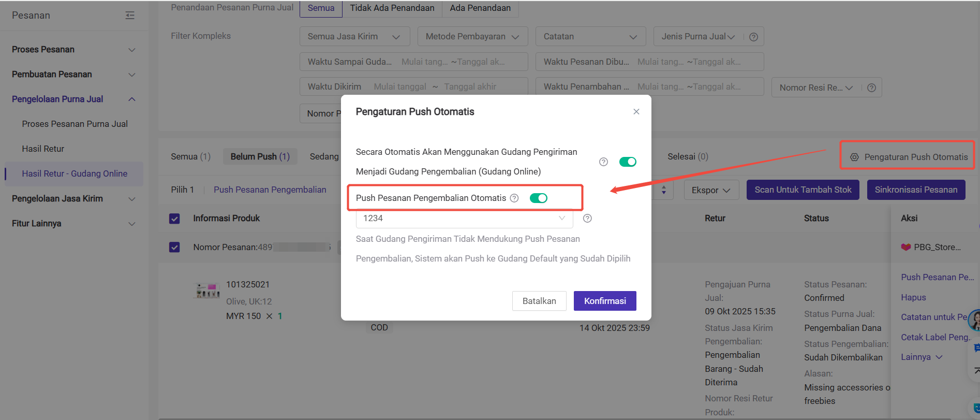Image resolution: width=980 pixels, height=420 pixels.
Task: Disable Push Pesanan Pengembalian Otomatis switch
Action: pyautogui.click(x=538, y=198)
